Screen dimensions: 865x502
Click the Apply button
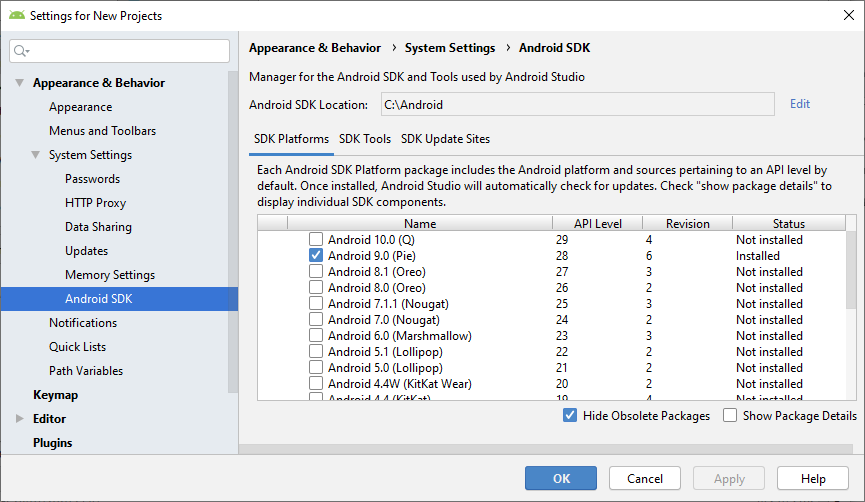(729, 478)
